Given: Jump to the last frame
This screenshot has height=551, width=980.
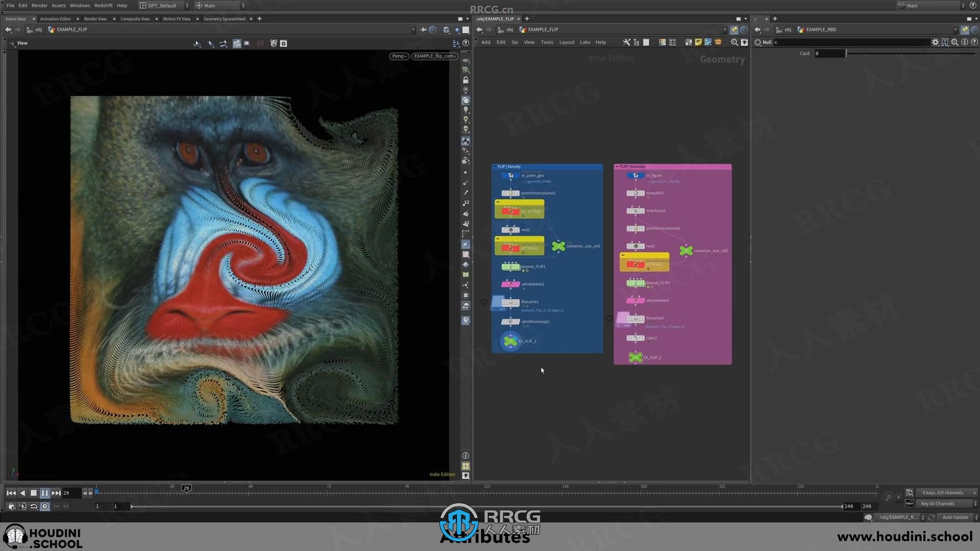Looking at the screenshot, I should 56,493.
